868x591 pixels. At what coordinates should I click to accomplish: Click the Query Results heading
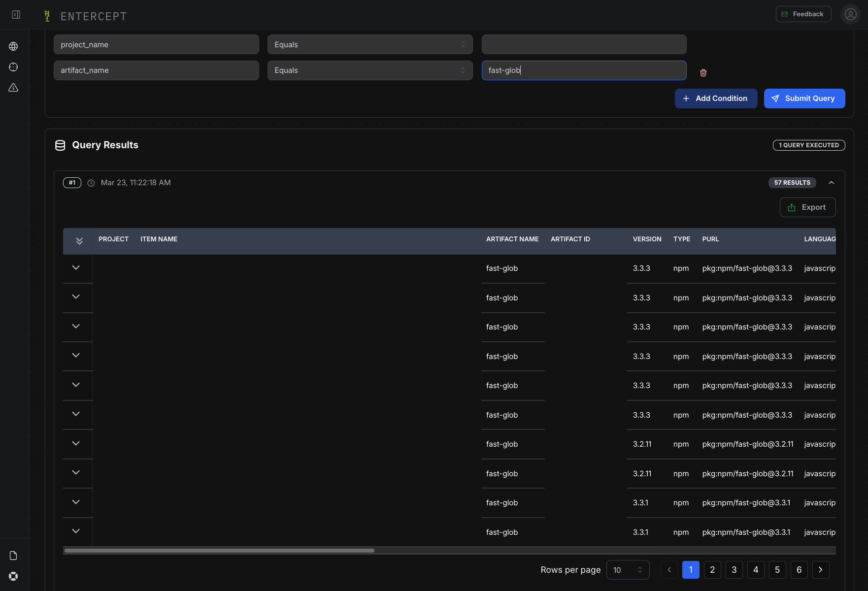click(105, 145)
